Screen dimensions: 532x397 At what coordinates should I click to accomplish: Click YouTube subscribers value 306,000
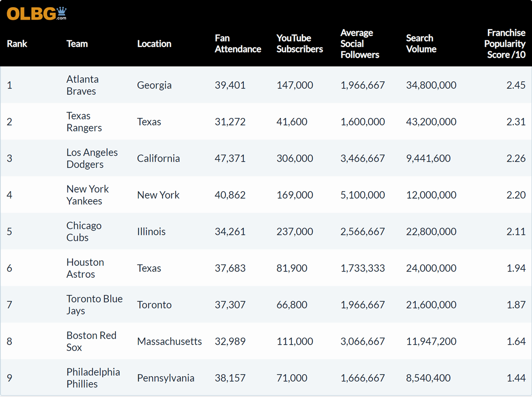[295, 158]
